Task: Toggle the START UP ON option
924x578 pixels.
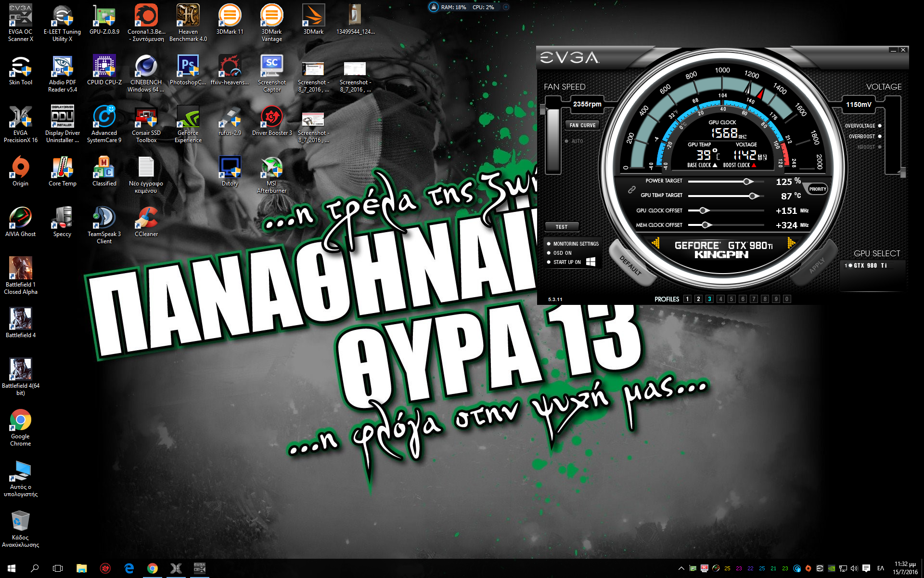Action: tap(549, 262)
